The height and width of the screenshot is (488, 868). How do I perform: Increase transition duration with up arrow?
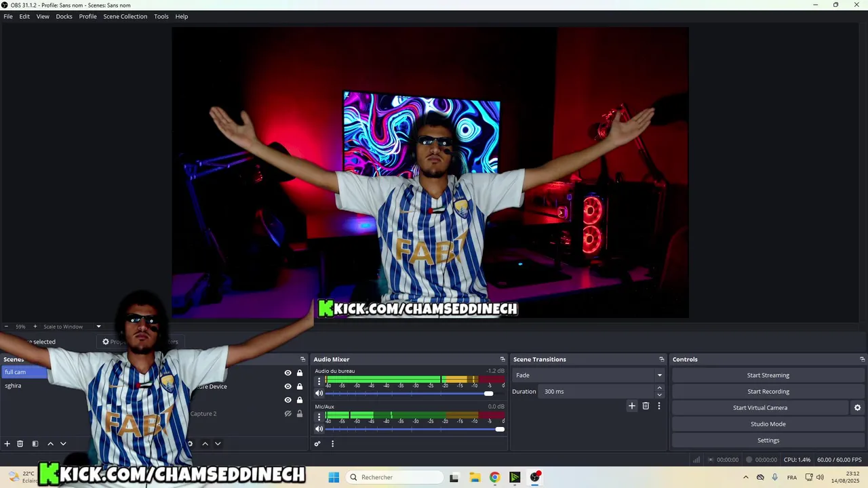click(659, 388)
